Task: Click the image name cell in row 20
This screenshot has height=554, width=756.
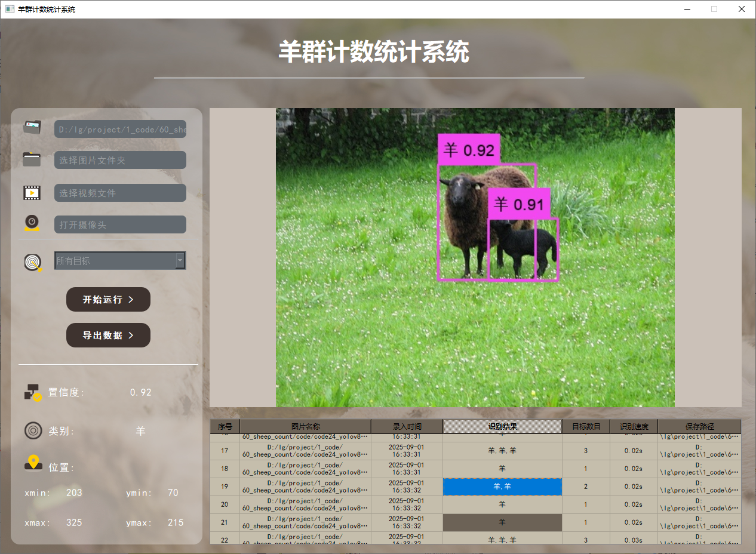Action: click(306, 504)
